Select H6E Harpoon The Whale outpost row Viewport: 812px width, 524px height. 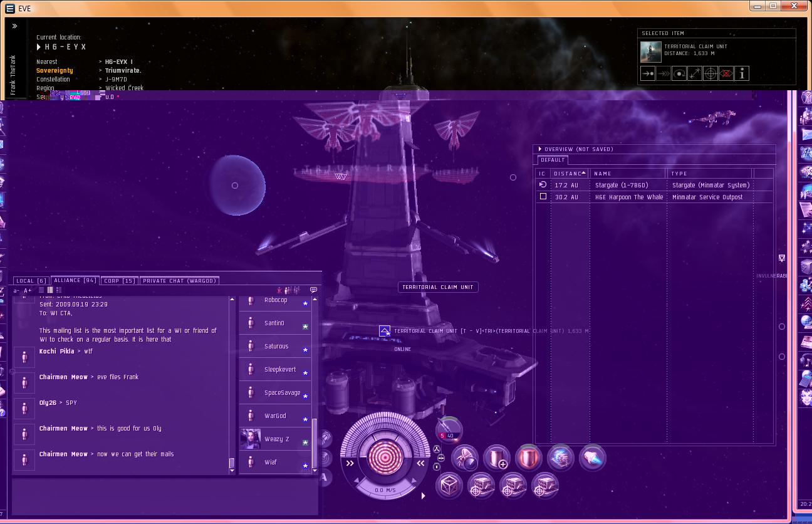655,197
